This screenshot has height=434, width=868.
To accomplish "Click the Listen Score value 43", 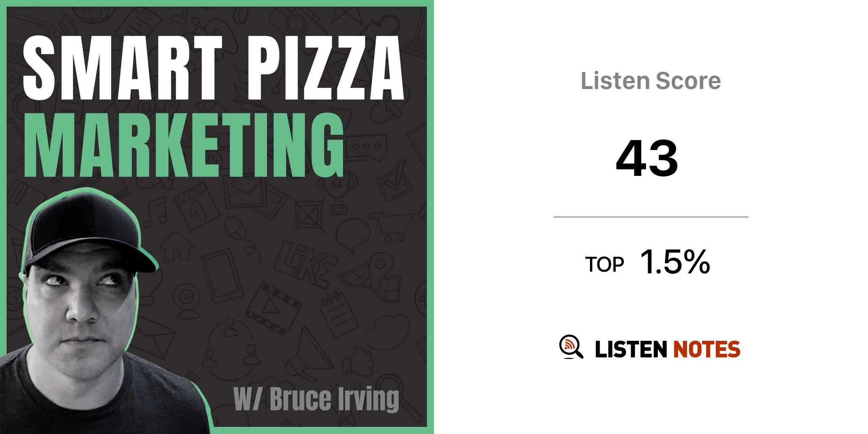I will tap(647, 159).
